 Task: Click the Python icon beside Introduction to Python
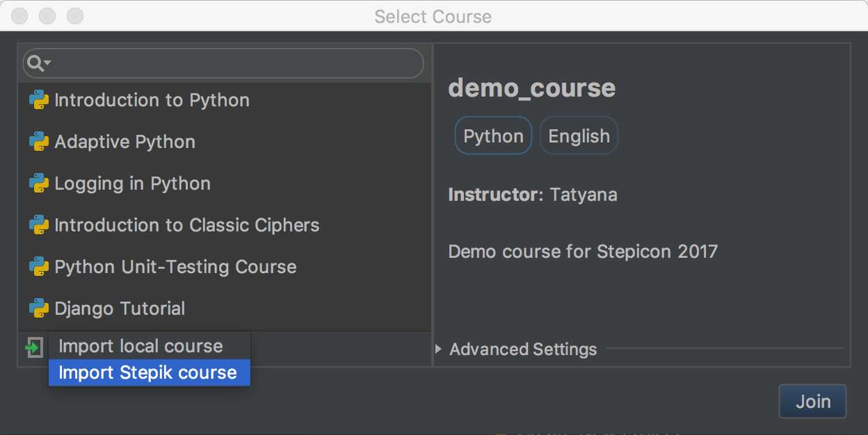pos(38,100)
